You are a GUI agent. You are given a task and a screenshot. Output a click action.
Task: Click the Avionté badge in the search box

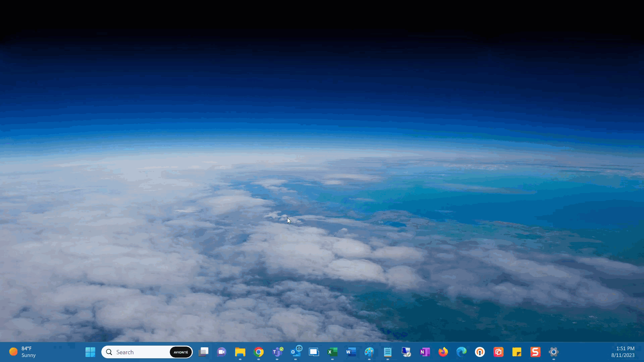[181, 352]
